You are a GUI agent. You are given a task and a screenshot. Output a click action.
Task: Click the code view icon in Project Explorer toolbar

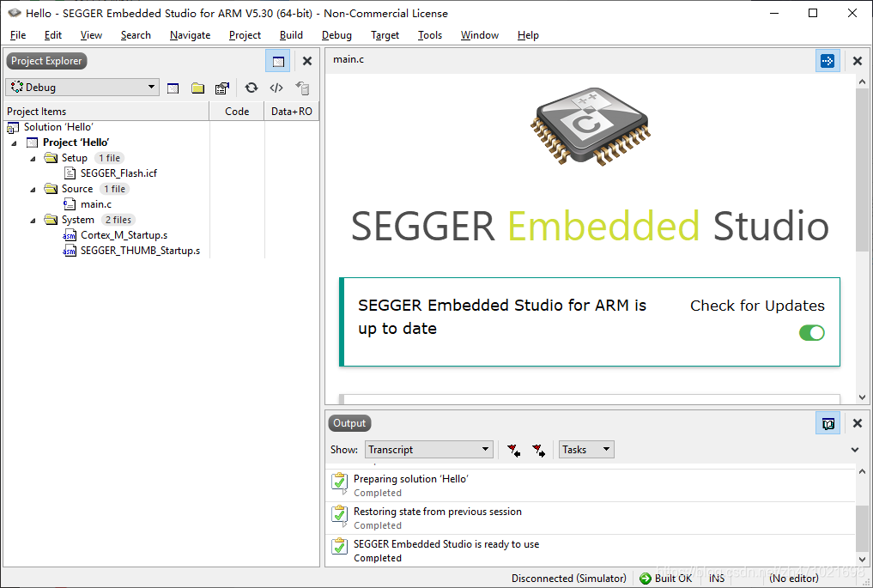pos(276,88)
